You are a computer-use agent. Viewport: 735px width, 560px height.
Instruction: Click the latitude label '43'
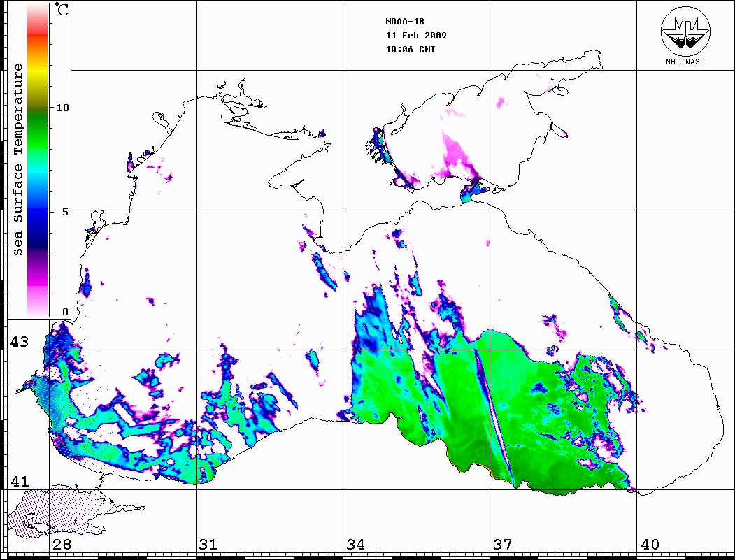tap(19, 342)
